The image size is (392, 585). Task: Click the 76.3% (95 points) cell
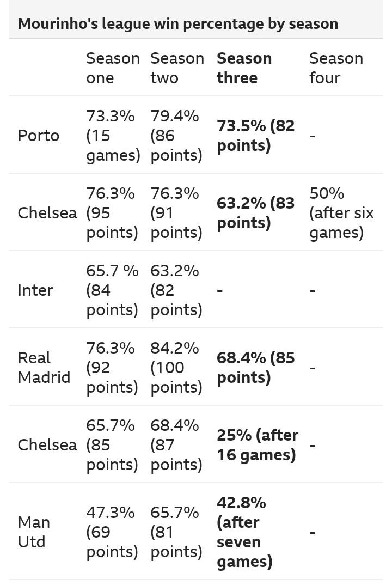[x=112, y=212]
